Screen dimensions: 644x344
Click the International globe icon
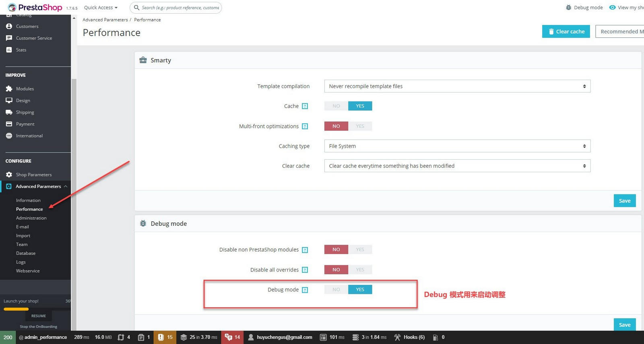(9, 136)
